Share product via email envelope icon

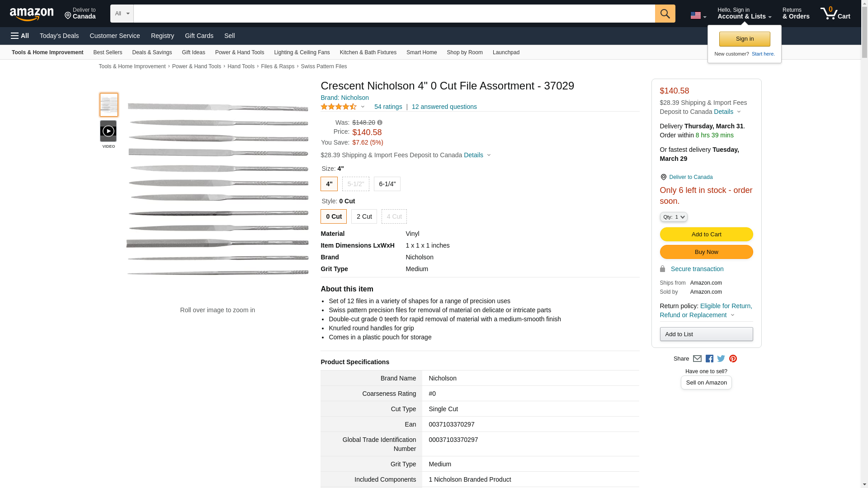click(697, 359)
